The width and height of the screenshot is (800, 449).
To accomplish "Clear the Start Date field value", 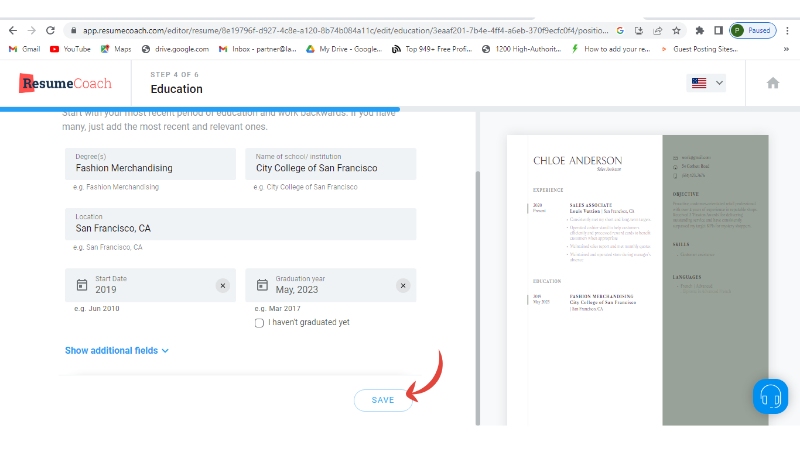I will [223, 286].
